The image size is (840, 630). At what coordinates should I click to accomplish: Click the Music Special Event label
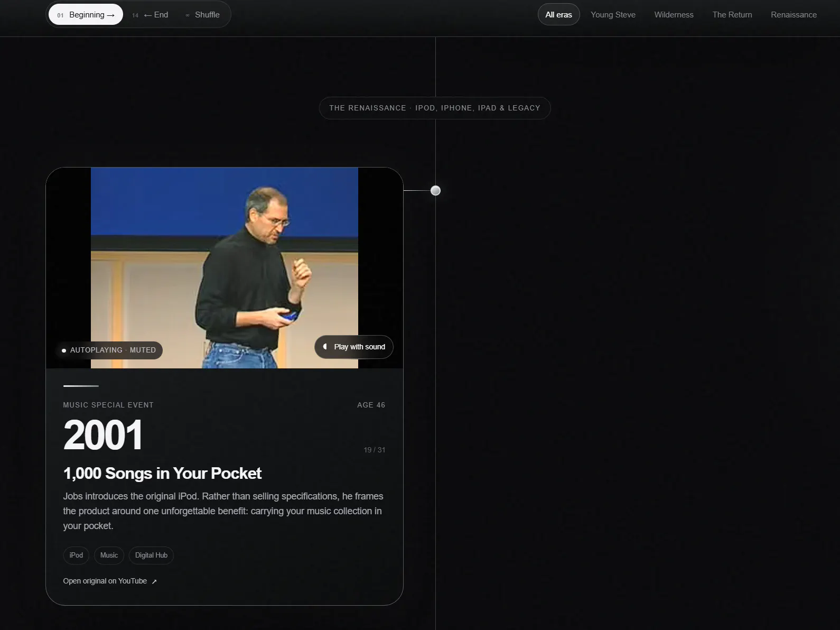coord(108,405)
